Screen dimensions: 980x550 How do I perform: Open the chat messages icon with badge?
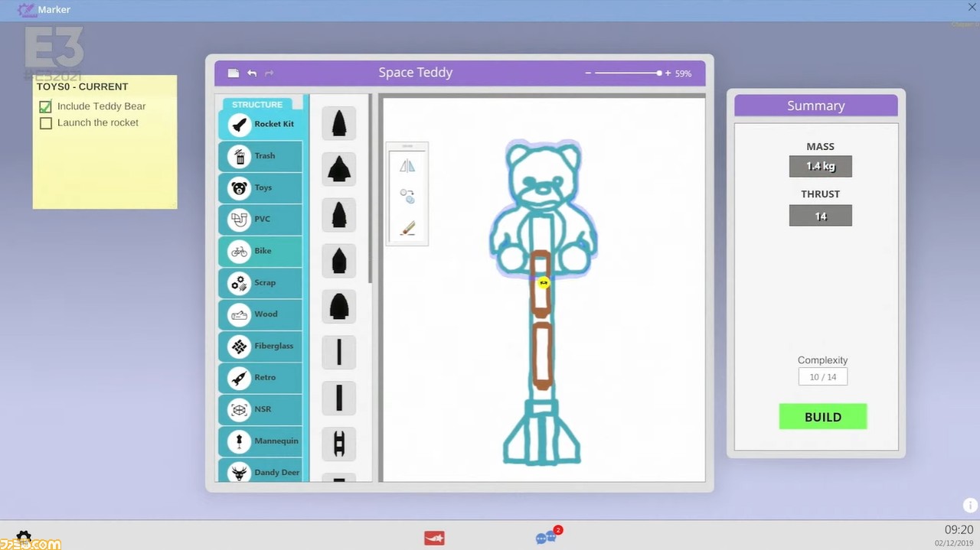point(549,537)
